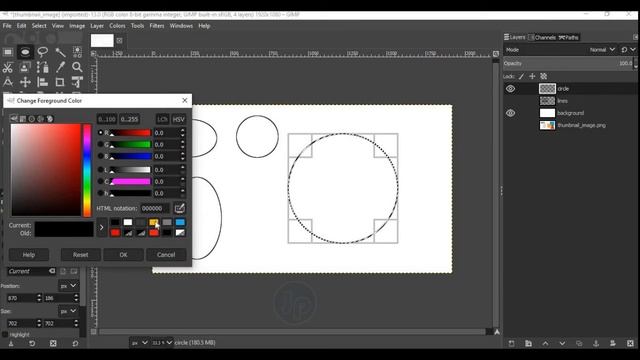This screenshot has width=640, height=360.
Task: Open the zoom percentage dropdown
Action: (162, 343)
